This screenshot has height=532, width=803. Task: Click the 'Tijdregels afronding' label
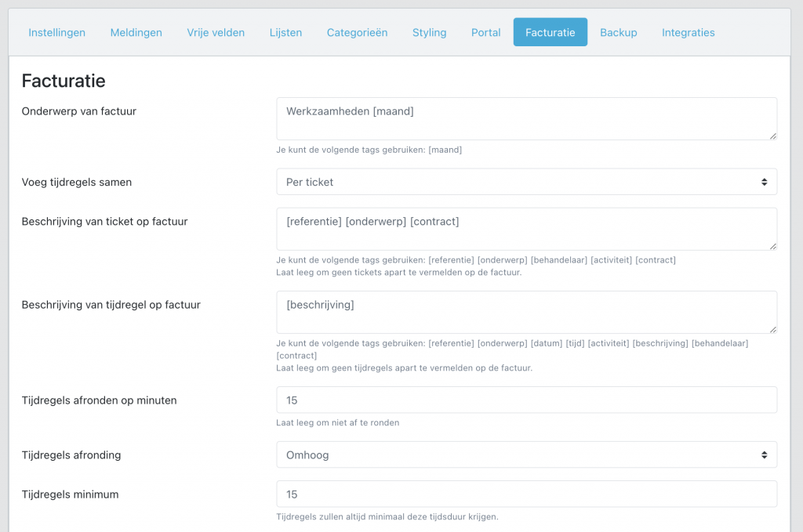[71, 455]
